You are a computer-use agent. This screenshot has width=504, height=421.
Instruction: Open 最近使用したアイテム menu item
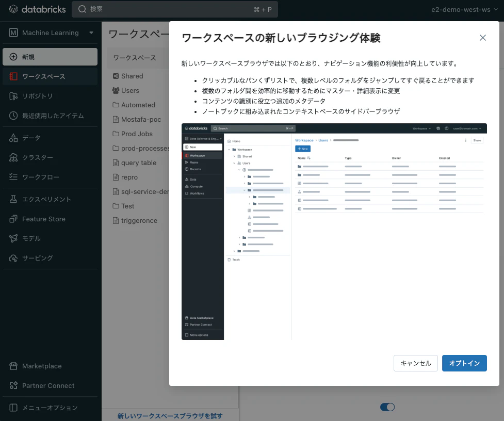[50, 116]
